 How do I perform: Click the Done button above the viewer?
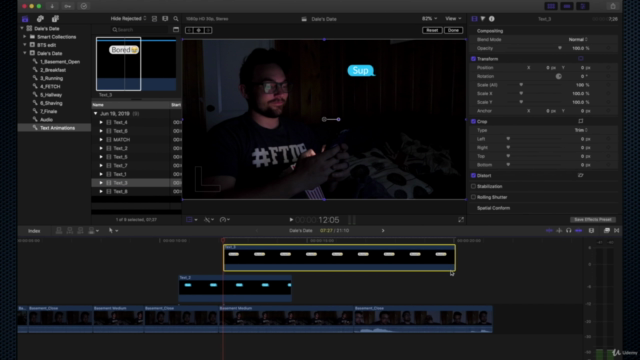453,30
